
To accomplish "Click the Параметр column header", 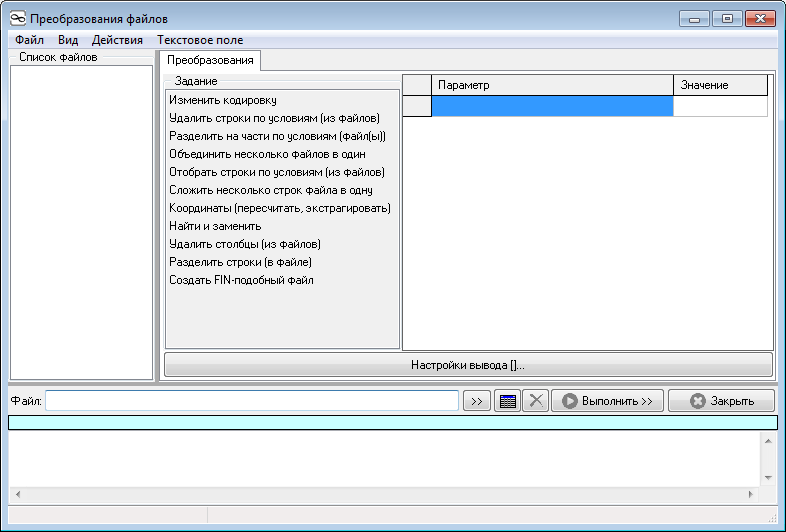I will 552,85.
